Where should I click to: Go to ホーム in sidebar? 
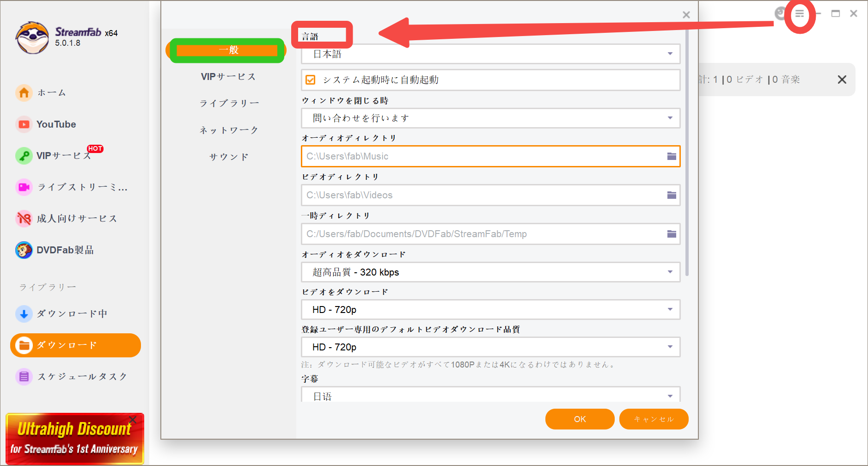pos(52,93)
